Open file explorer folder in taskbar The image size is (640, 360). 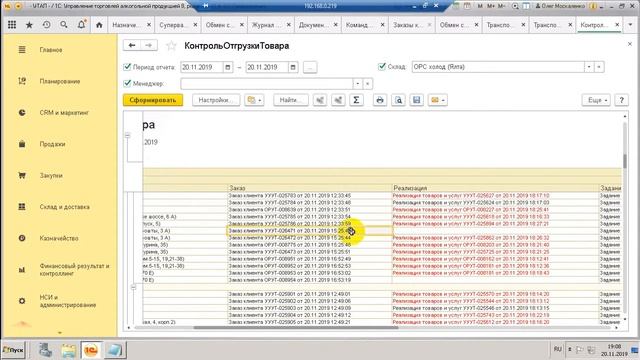(68, 350)
